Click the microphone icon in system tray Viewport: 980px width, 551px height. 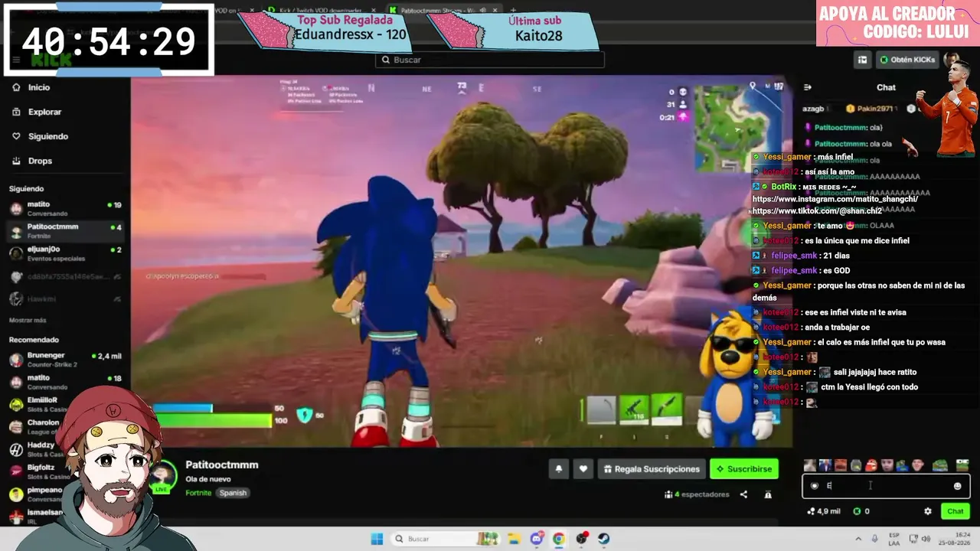click(x=876, y=539)
